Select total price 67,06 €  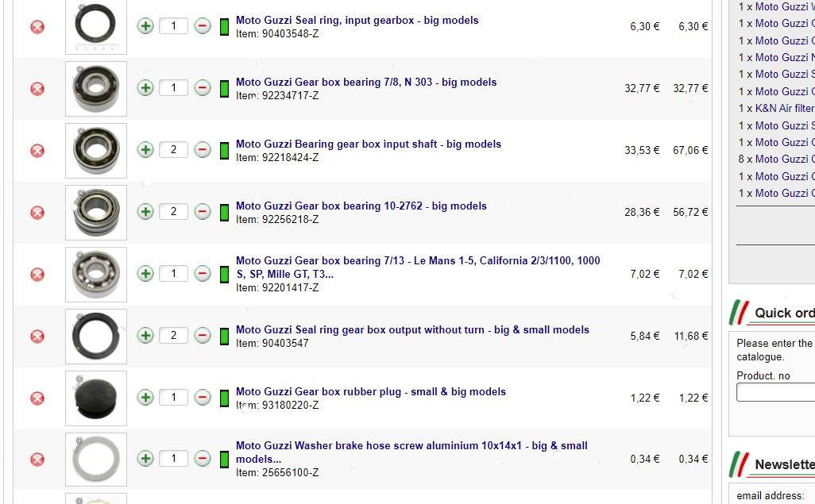(690, 150)
